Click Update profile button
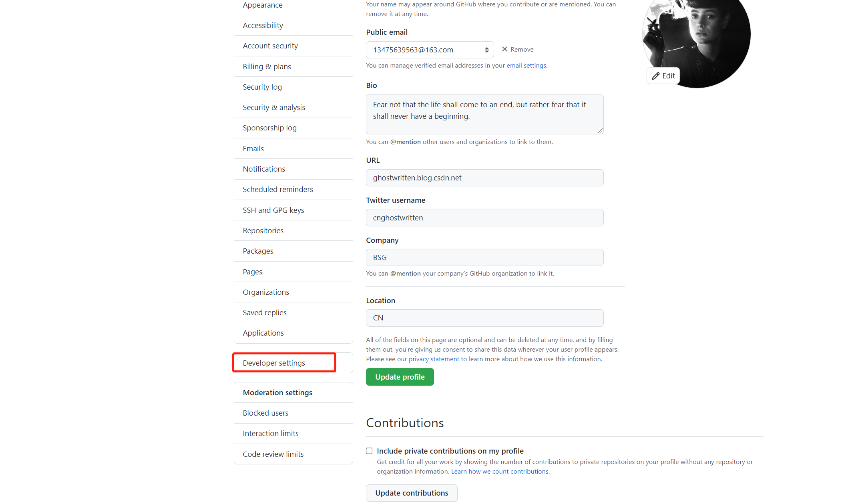The image size is (858, 504). click(x=399, y=376)
